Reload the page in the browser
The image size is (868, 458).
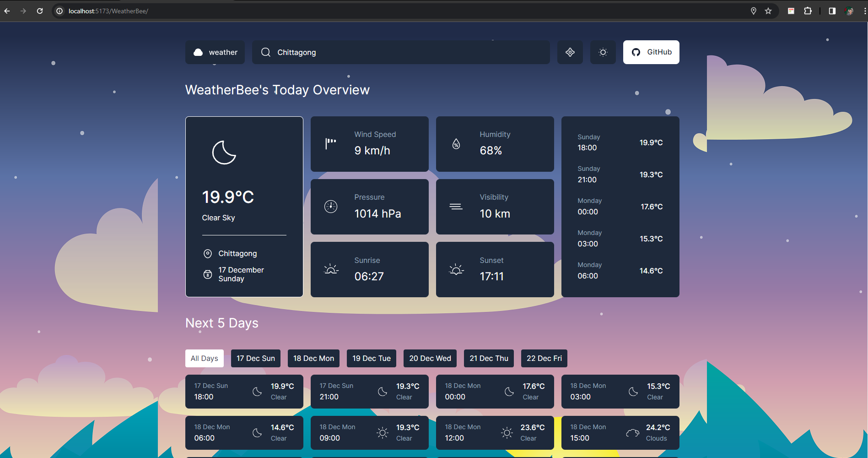click(40, 11)
